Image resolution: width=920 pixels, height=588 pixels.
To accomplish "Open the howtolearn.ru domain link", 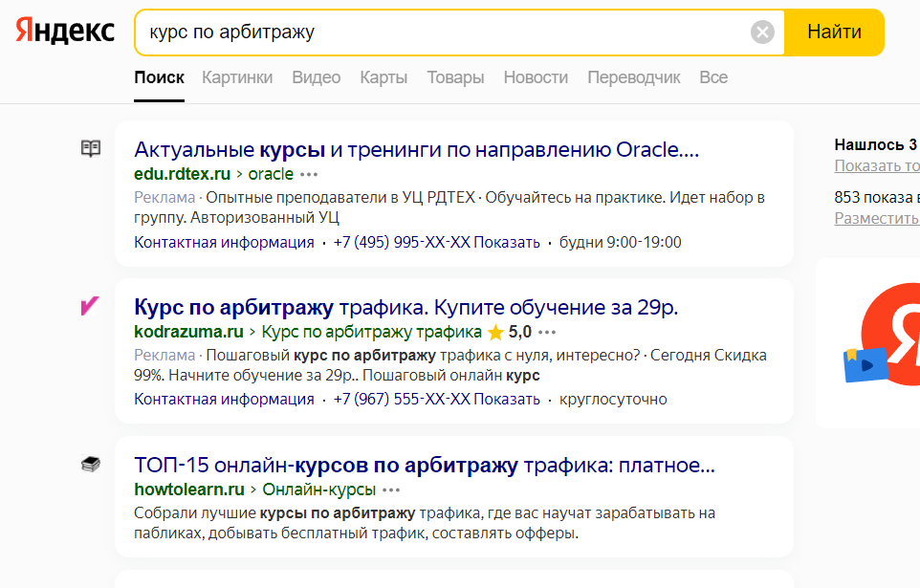I will tap(189, 490).
